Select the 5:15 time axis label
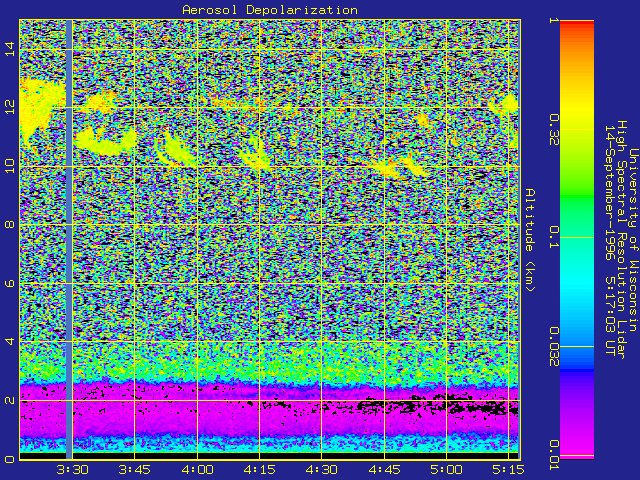This screenshot has height=480, width=640. point(508,470)
